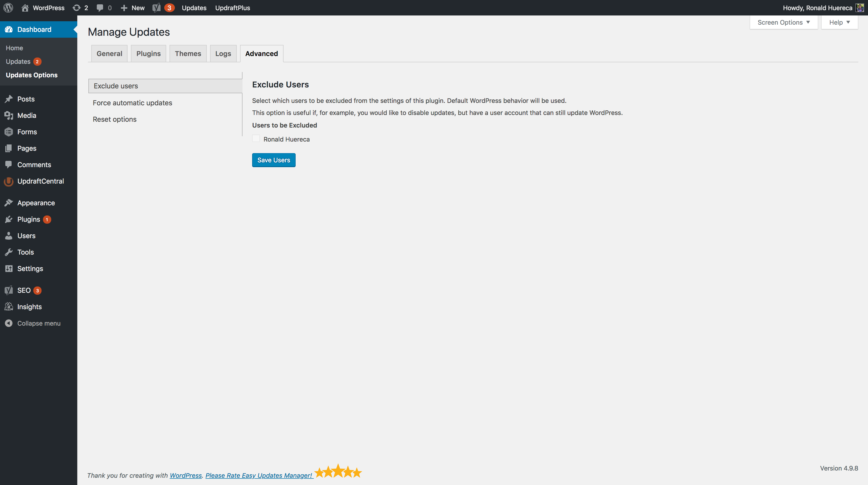Tick the Ronald Huereca exclusion checkbox
The image size is (868, 485).
[x=256, y=139]
